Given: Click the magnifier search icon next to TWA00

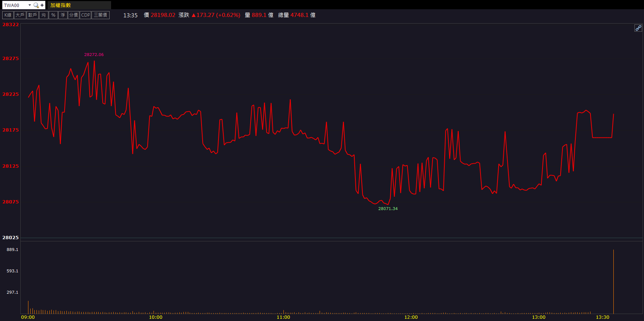Looking at the screenshot, I should pyautogui.click(x=36, y=5).
